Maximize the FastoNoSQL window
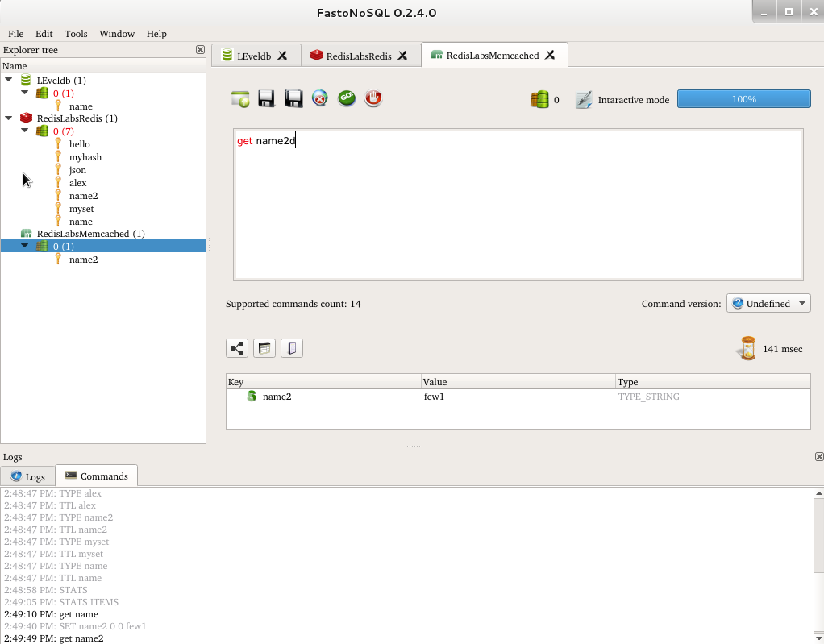 click(x=789, y=12)
